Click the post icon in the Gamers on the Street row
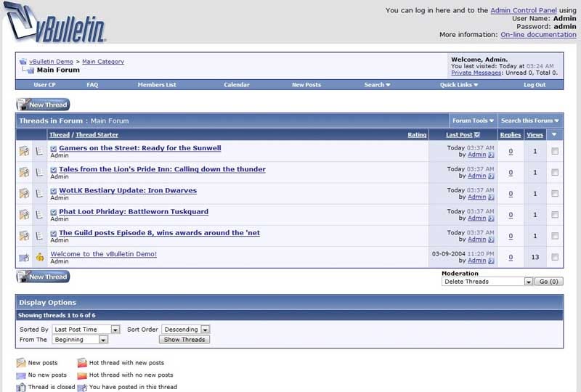This screenshot has height=392, width=581. tap(39, 151)
